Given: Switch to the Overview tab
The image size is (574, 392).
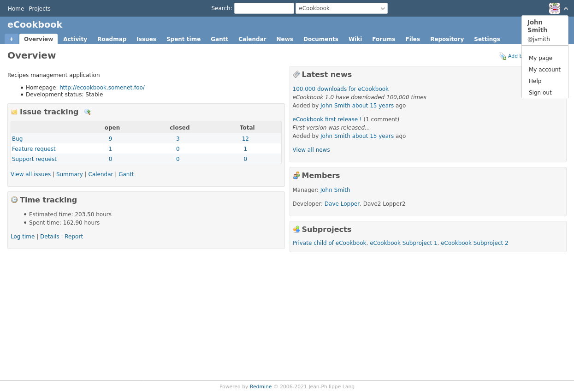Looking at the screenshot, I should point(38,39).
